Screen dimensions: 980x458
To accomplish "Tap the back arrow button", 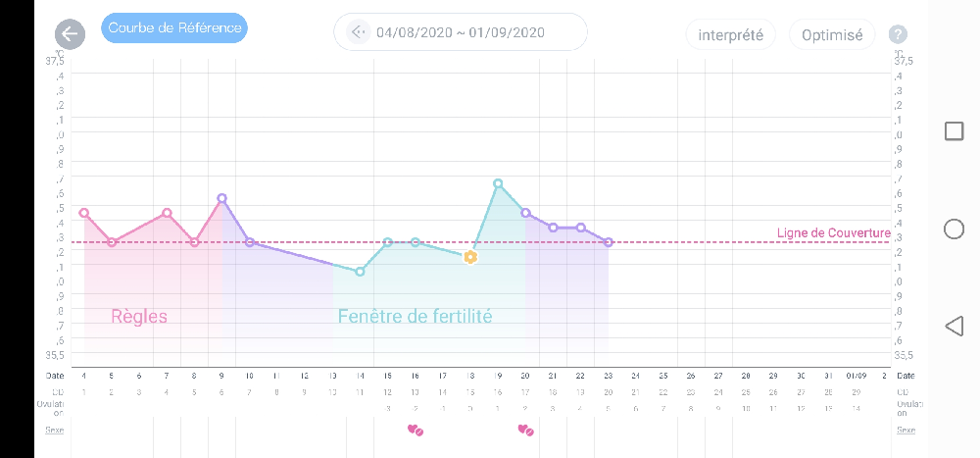I will [x=69, y=34].
